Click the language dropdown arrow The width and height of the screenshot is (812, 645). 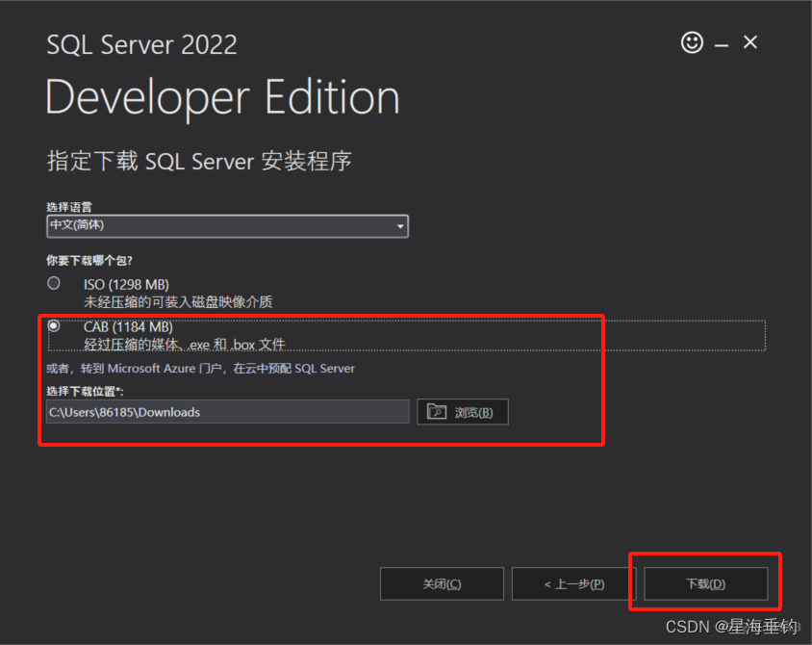click(x=400, y=226)
